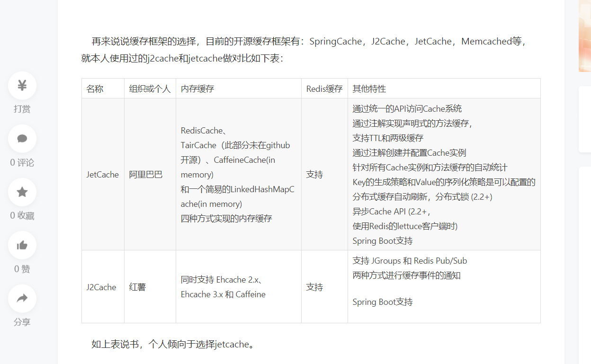
Task: Click the '打赏' label in sidebar
Action: pos(22,109)
